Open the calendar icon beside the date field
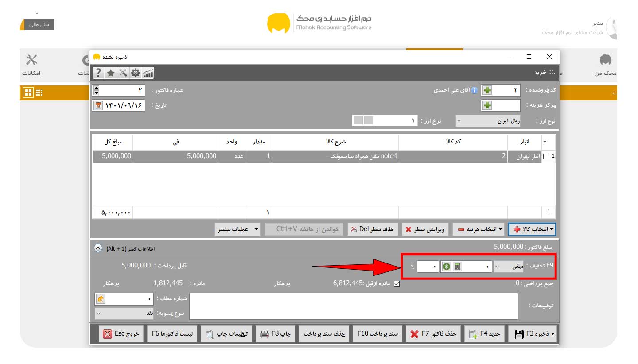The height and width of the screenshot is (364, 638). point(98,106)
